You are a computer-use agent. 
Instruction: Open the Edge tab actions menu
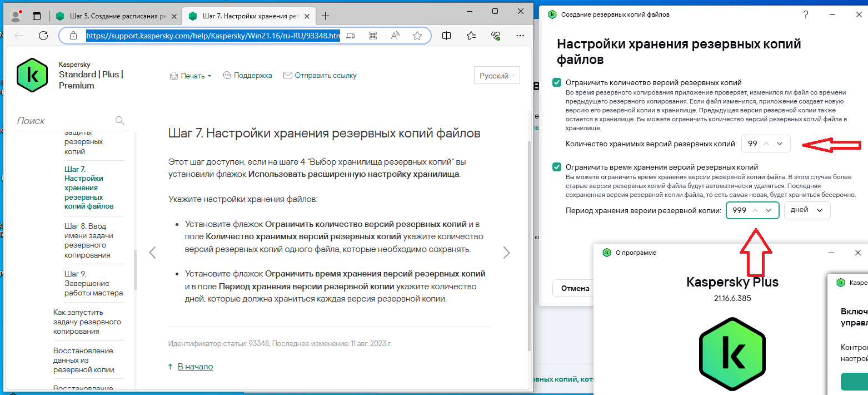tap(37, 16)
